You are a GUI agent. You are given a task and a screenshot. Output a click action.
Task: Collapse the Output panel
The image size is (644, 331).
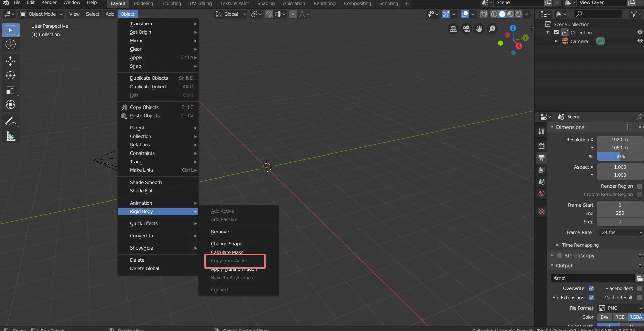552,266
